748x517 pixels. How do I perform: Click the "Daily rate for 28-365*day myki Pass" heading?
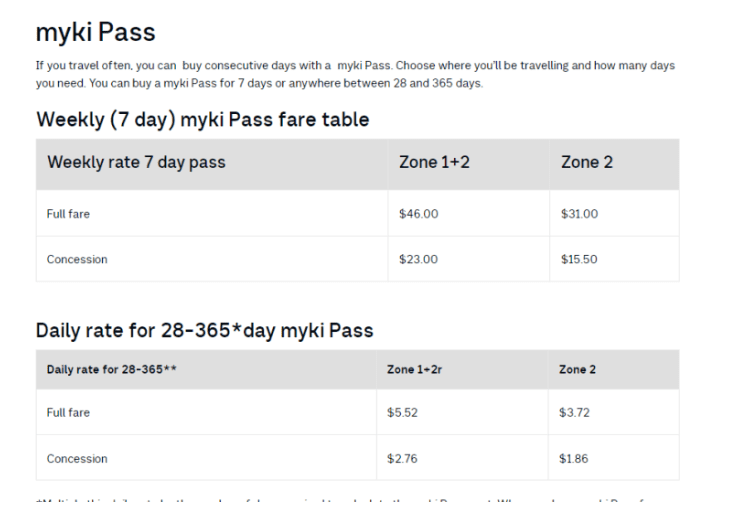click(x=204, y=330)
